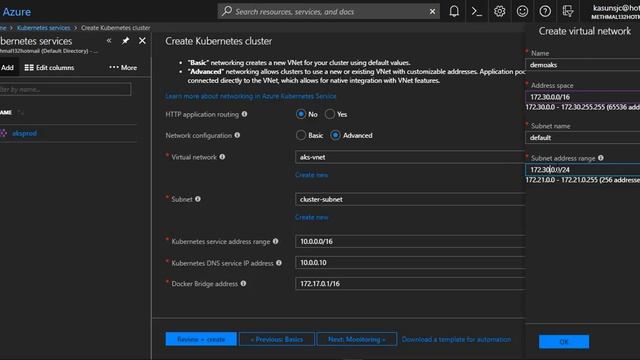Click Create new under Virtual network
This screenshot has height=360, width=640.
(311, 175)
